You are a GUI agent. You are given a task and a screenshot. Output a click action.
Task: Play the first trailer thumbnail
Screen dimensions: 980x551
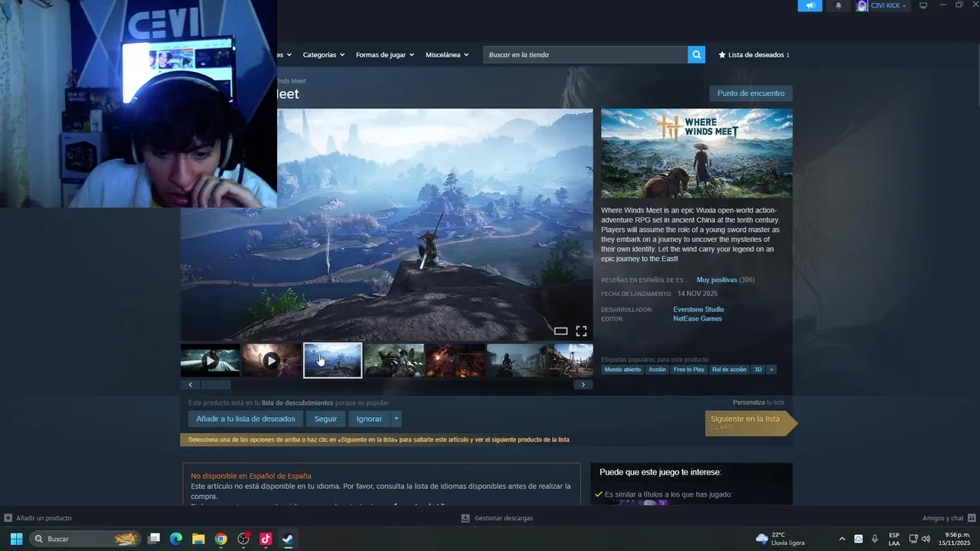tap(211, 360)
